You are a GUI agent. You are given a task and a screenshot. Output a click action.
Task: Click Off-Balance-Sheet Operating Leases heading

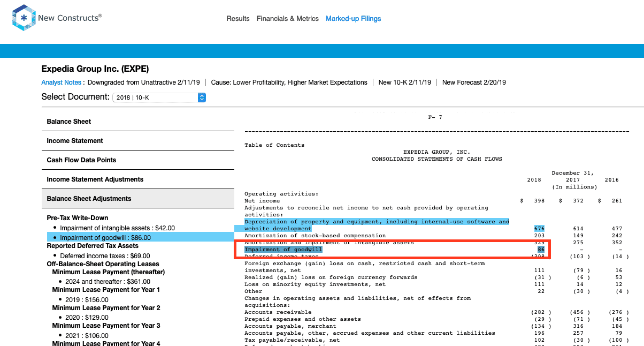click(103, 264)
